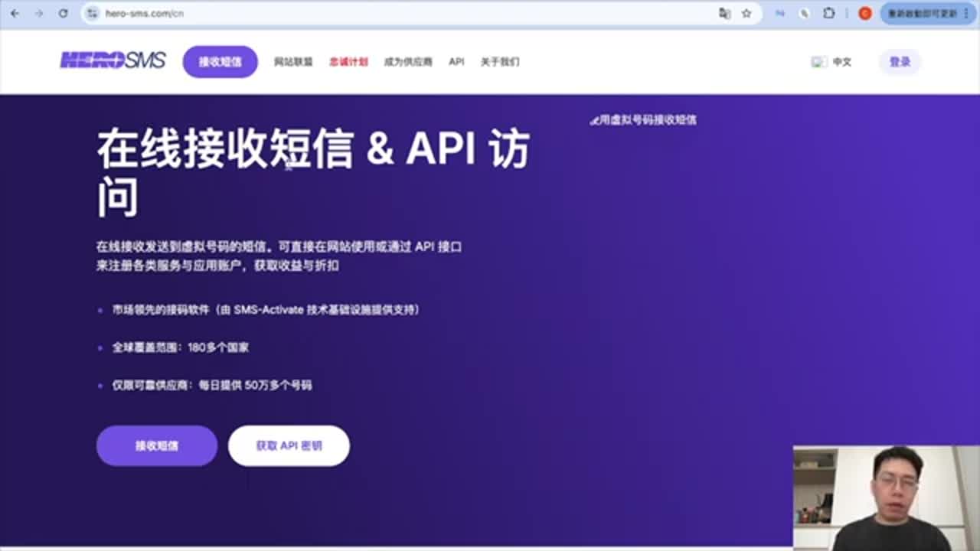Click the Chrome relaunch to update button
This screenshot has width=980, height=551.
923,13
